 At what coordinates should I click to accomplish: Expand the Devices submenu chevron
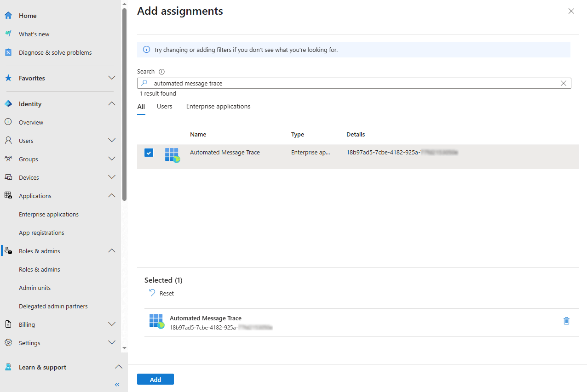click(x=112, y=177)
